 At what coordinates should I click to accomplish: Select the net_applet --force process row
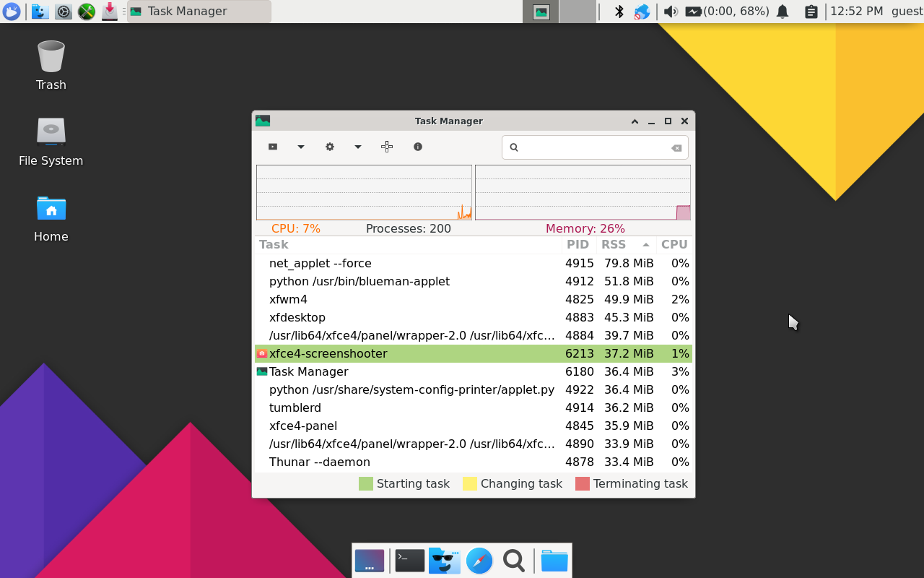tap(474, 263)
